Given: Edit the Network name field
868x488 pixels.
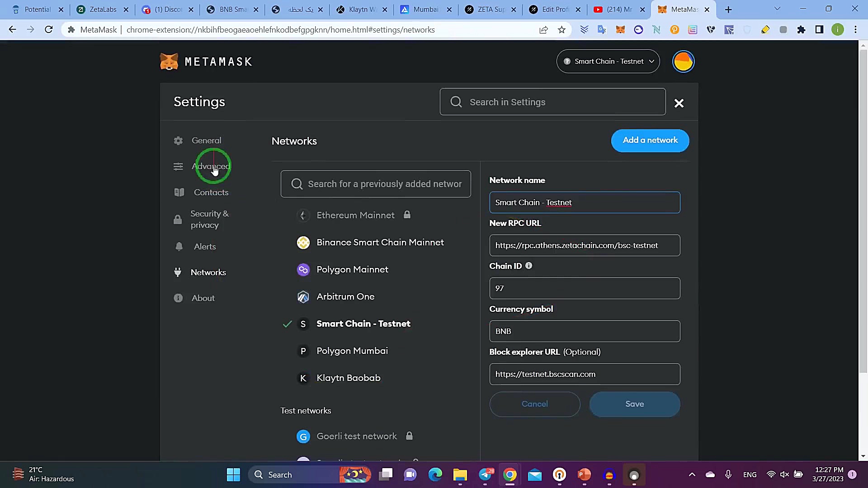Looking at the screenshot, I should (584, 202).
